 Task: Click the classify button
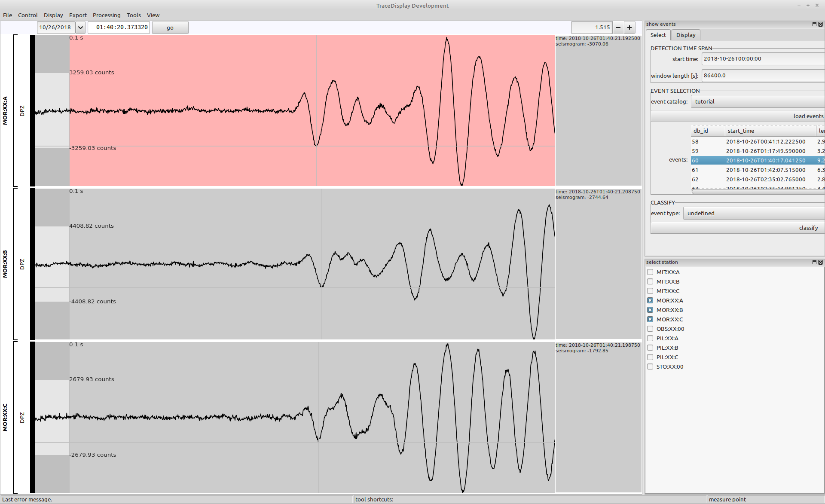tap(737, 228)
